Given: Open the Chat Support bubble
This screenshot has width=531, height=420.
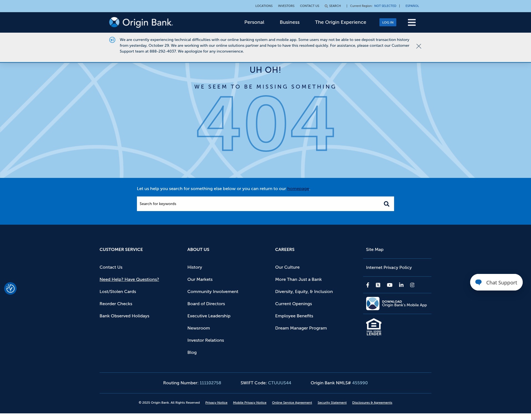Looking at the screenshot, I should [496, 282].
